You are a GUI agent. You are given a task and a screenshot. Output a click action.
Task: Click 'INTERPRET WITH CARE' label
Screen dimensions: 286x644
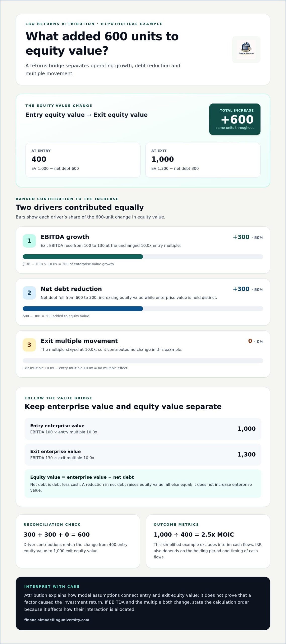coord(52,587)
